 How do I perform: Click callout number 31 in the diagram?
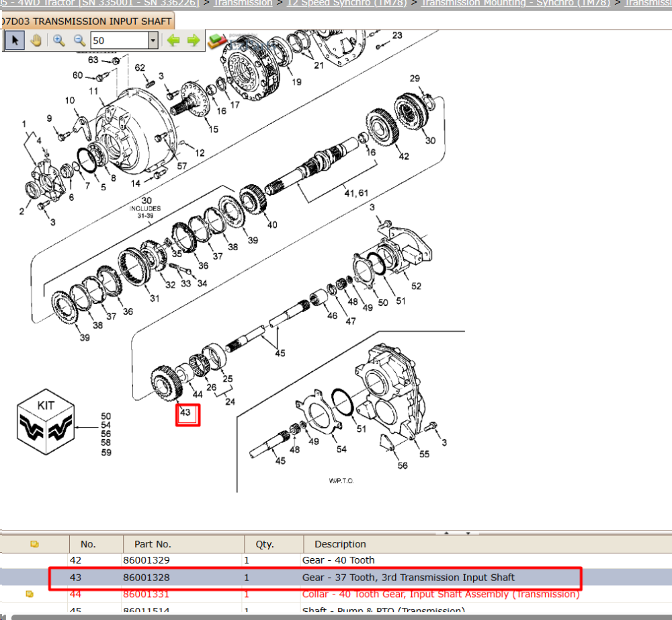tap(155, 299)
